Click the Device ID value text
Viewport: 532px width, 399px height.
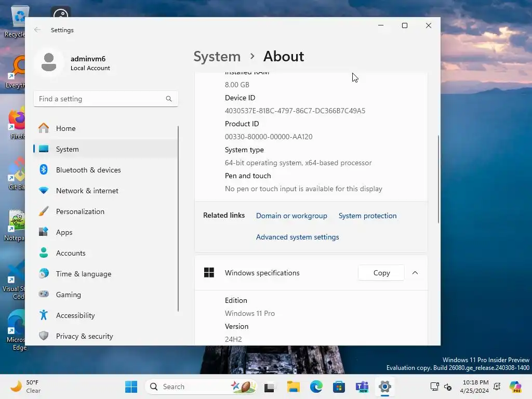click(x=295, y=111)
